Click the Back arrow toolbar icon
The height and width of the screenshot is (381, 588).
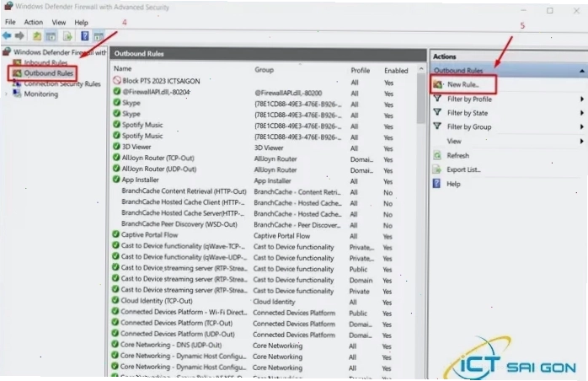click(7, 36)
